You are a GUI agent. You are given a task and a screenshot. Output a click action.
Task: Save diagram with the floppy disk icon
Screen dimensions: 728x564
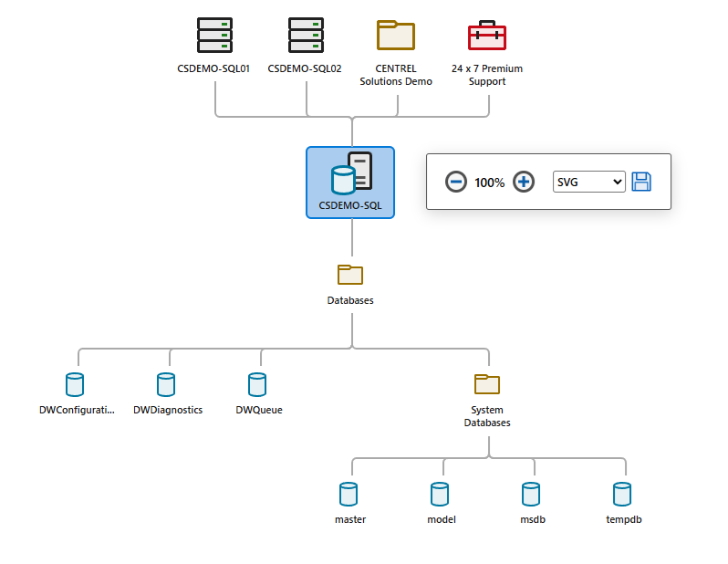pos(641,182)
